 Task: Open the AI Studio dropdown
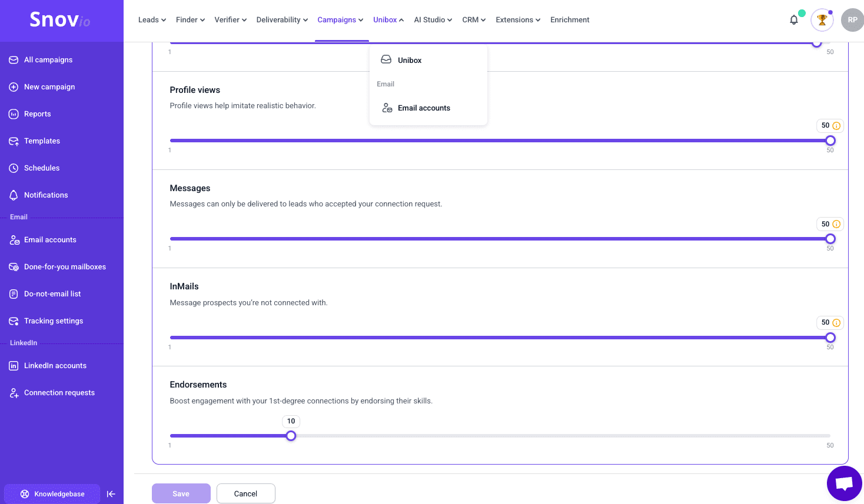coord(433,20)
